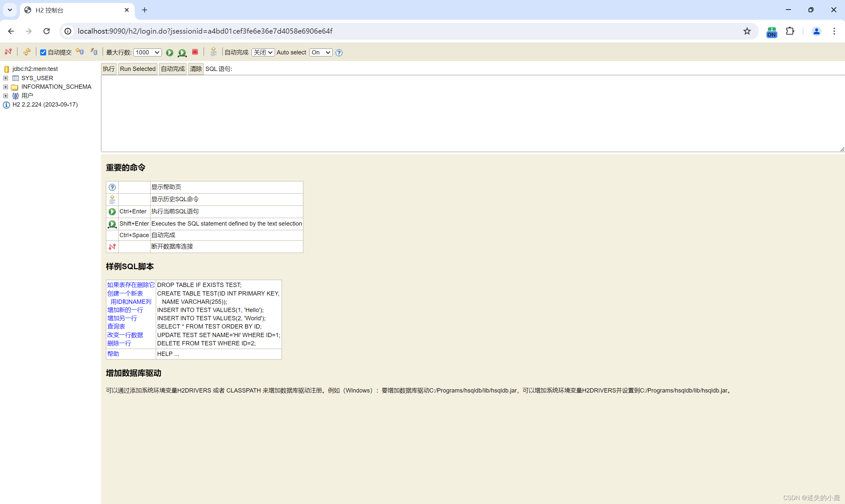Click the 增加另一行 sample link
The height and width of the screenshot is (504, 845).
(122, 318)
